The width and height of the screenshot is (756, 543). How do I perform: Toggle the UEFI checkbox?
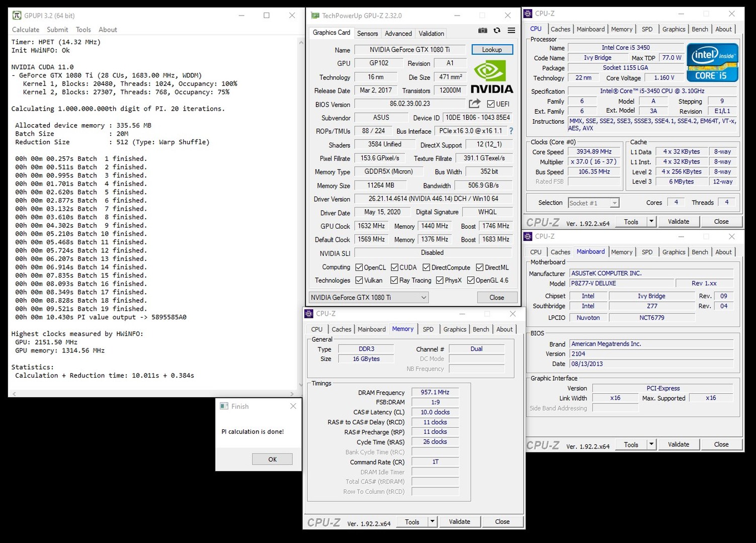click(x=491, y=104)
